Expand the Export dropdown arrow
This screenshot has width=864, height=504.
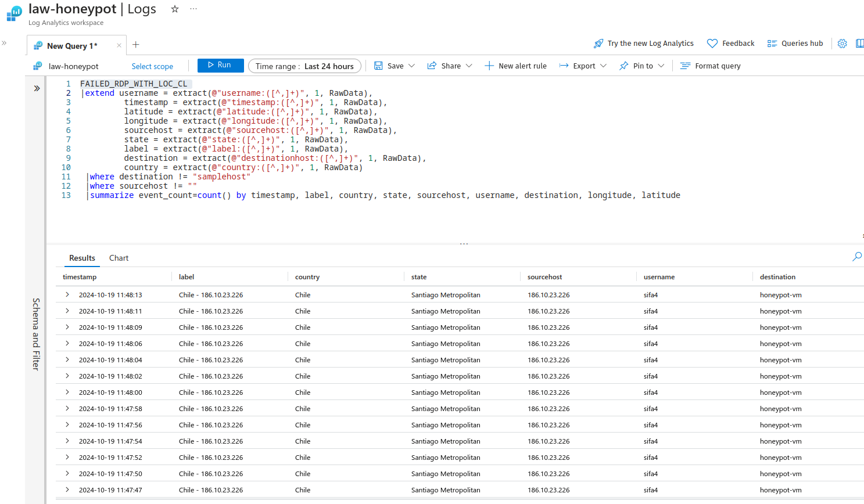[603, 66]
